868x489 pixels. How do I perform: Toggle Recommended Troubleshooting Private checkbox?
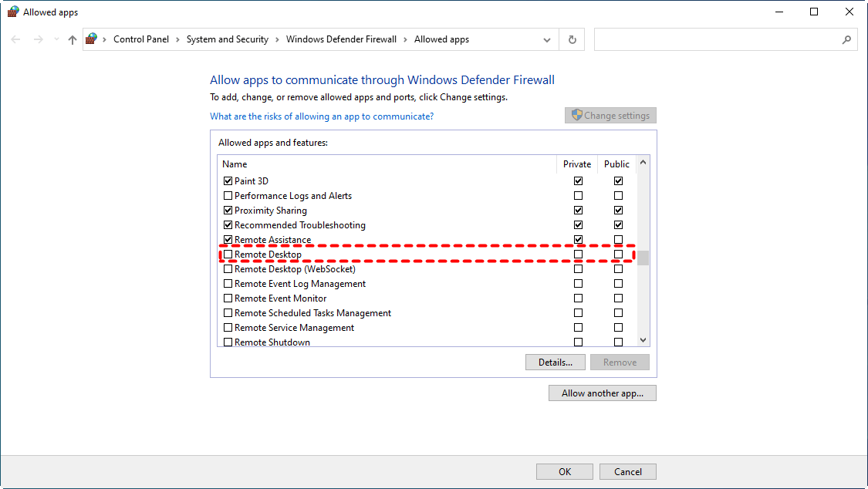coord(579,225)
